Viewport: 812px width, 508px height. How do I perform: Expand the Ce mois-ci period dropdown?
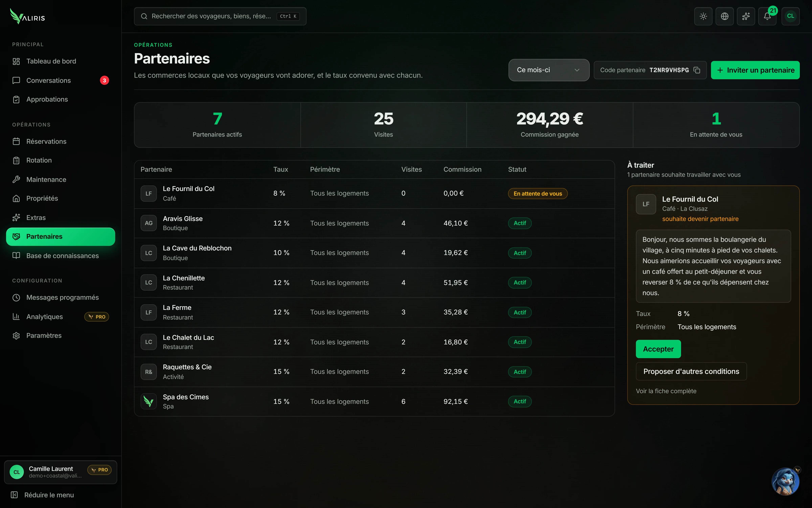pyautogui.click(x=549, y=70)
